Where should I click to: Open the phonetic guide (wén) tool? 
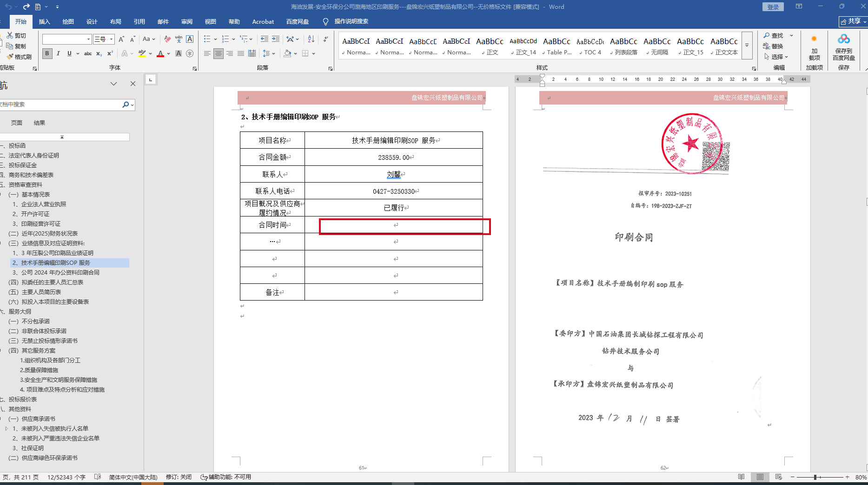coord(179,39)
